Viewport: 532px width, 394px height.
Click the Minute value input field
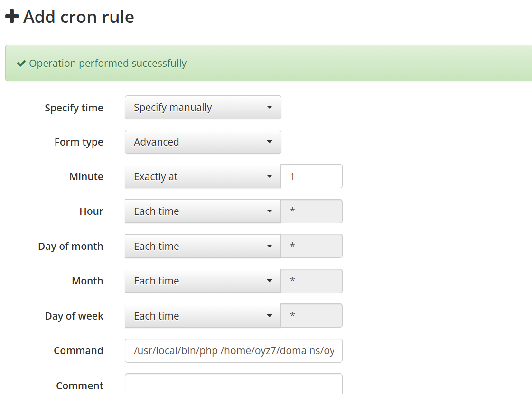pos(311,177)
